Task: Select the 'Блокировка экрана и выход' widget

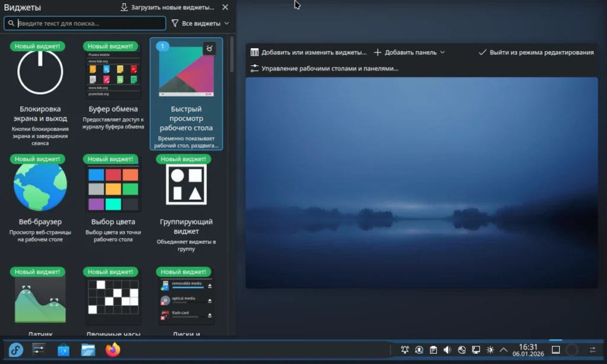Action: coord(40,94)
